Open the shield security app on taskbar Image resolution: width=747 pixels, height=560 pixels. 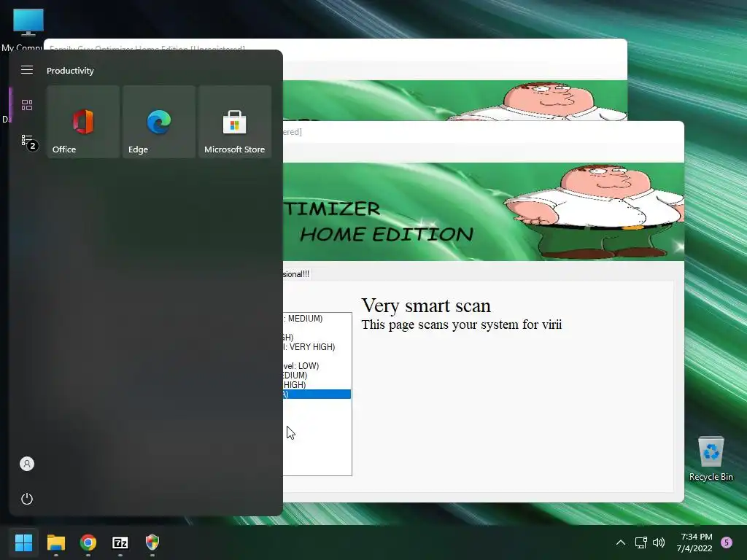click(x=152, y=542)
